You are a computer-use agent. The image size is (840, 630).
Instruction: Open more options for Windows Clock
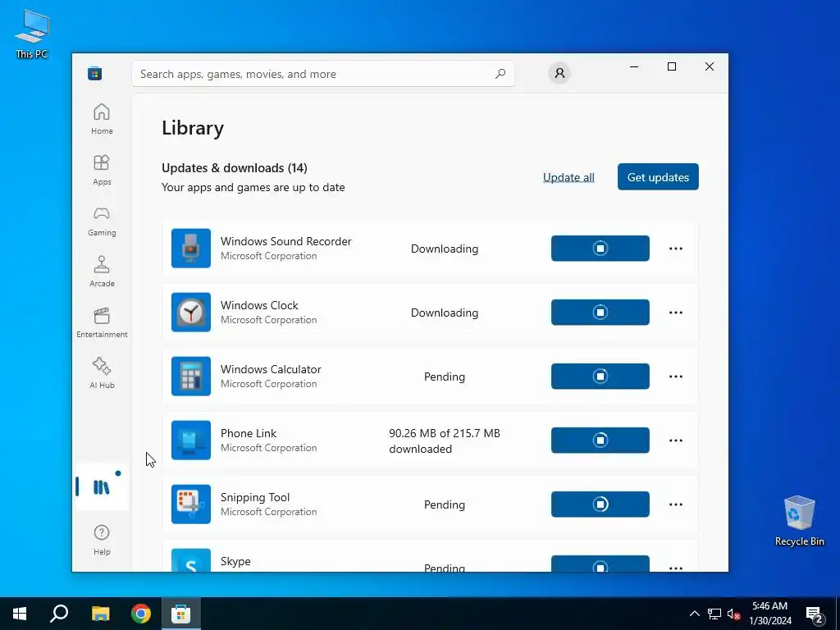[x=676, y=313]
